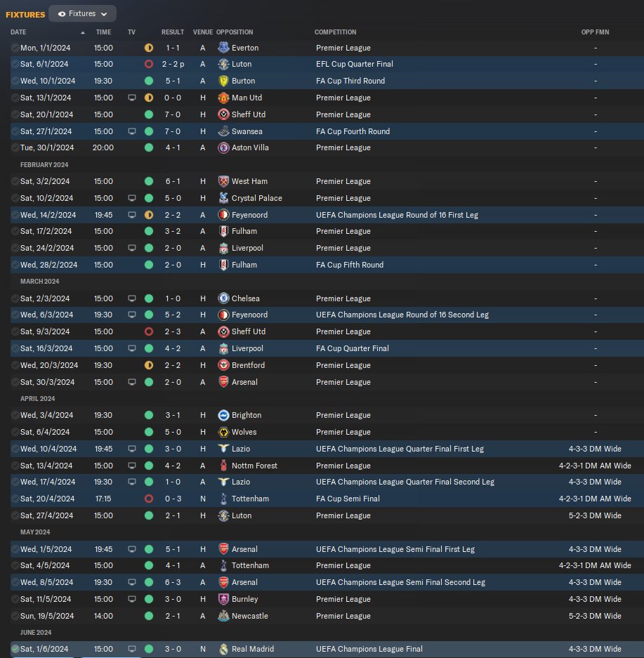644x658 pixels.
Task: Click the win indicator for Burton match
Action: [149, 81]
